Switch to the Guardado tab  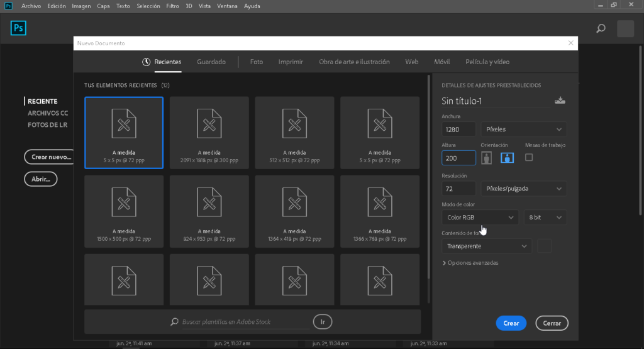pos(211,62)
